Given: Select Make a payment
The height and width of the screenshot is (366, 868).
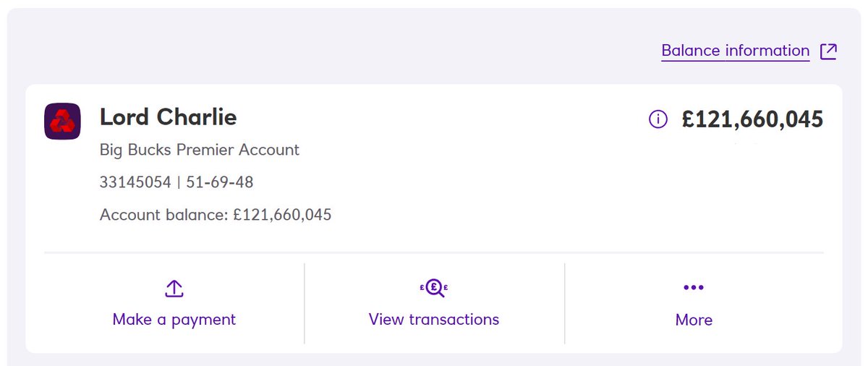Looking at the screenshot, I should click(x=174, y=304).
